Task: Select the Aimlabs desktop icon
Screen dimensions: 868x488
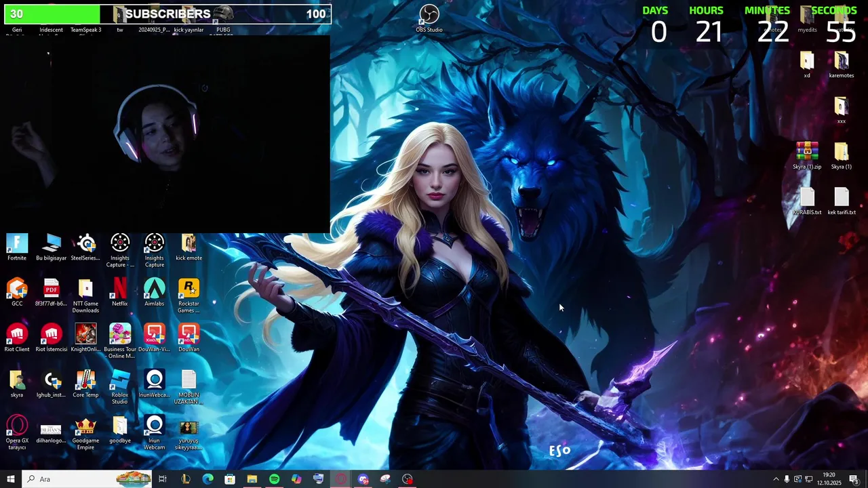Action: [x=154, y=293]
